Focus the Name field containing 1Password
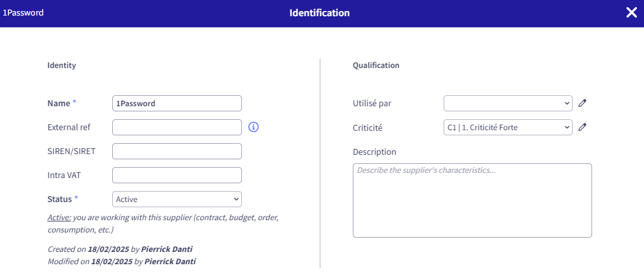Viewport: 644px width, 272px height. (177, 104)
